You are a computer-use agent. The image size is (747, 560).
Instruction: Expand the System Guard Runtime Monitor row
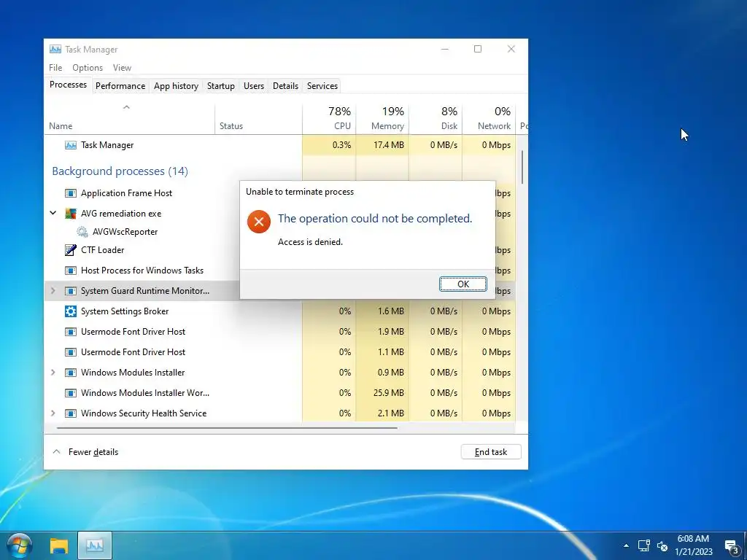click(53, 290)
